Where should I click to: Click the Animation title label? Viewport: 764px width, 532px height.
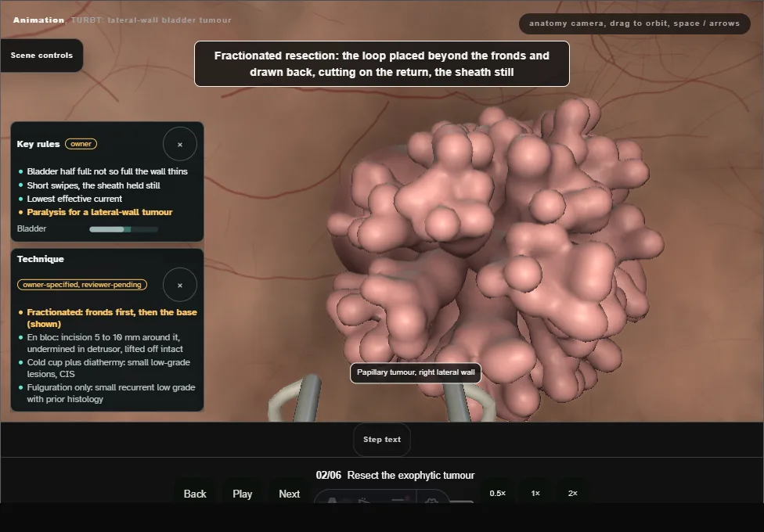tap(38, 20)
